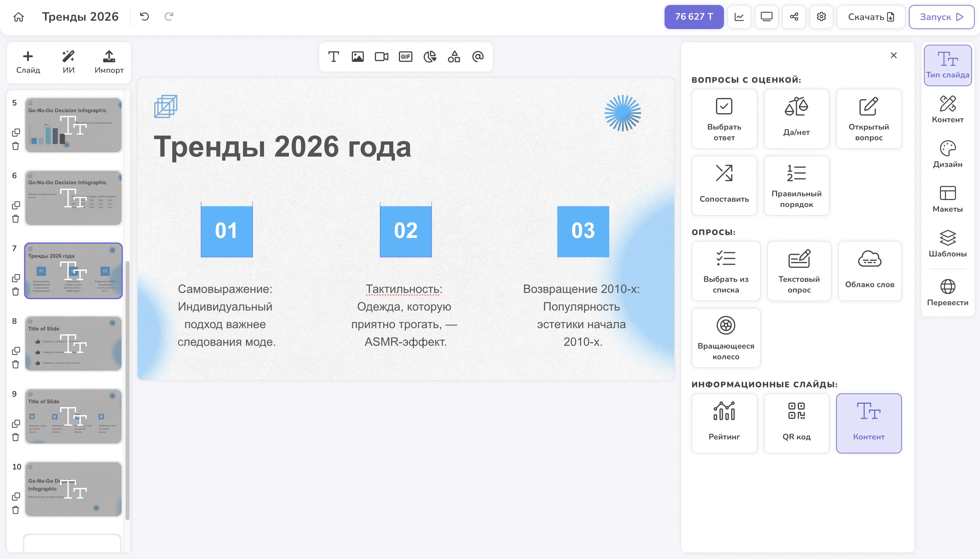The width and height of the screenshot is (980, 559).
Task: Delete slide 10 with the trash icon
Action: (16, 510)
